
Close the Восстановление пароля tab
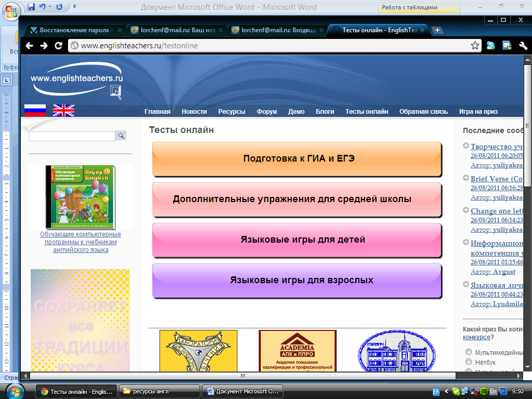(120, 30)
